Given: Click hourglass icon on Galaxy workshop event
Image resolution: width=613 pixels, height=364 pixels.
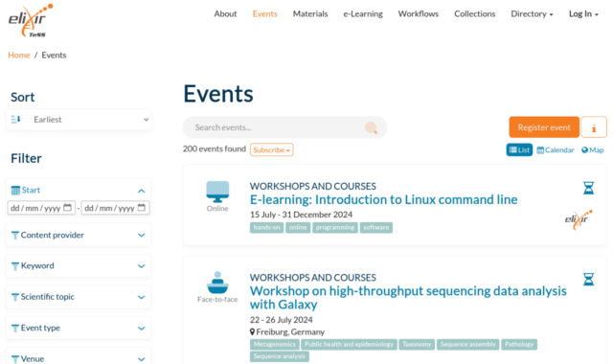Looking at the screenshot, I should pos(588,279).
